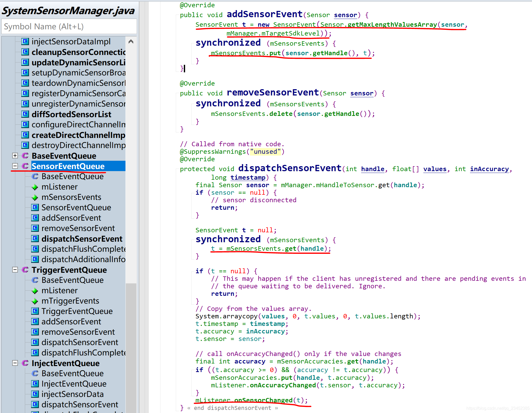Click the SensorEventQueue class icon
532x413 pixels.
(x=25, y=166)
